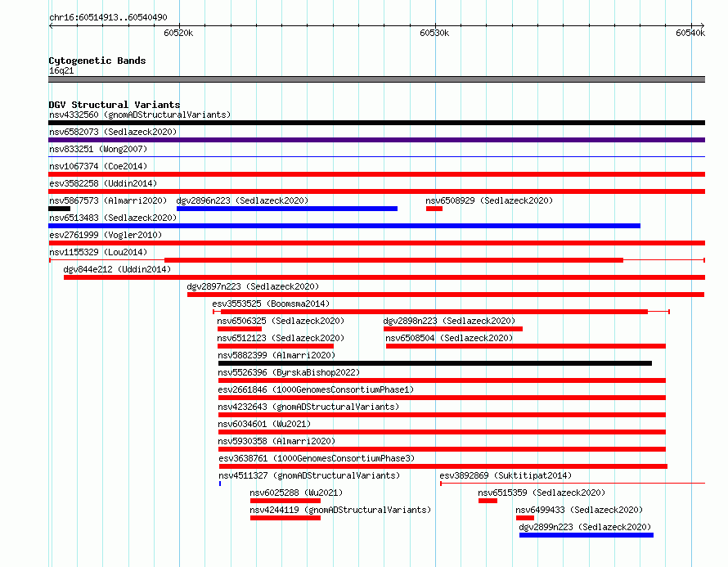Open nsv4511327 gnomADStructuralVariants label
This screenshot has width=728, height=567.
pos(309,475)
